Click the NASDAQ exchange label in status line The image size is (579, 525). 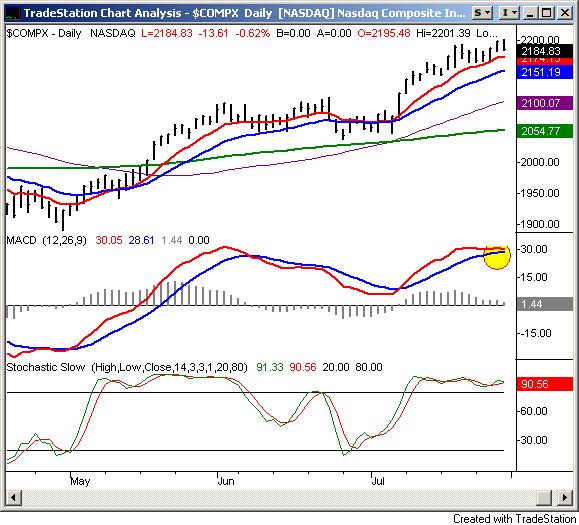click(113, 33)
